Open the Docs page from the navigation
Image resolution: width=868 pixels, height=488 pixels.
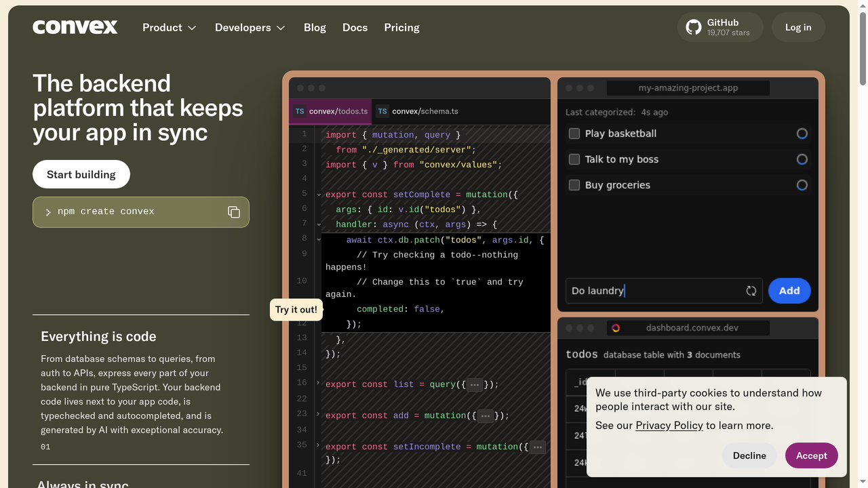coord(355,27)
